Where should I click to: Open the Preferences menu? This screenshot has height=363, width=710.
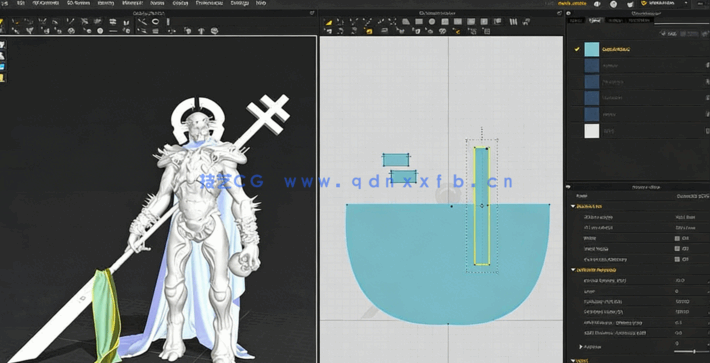(209, 3)
